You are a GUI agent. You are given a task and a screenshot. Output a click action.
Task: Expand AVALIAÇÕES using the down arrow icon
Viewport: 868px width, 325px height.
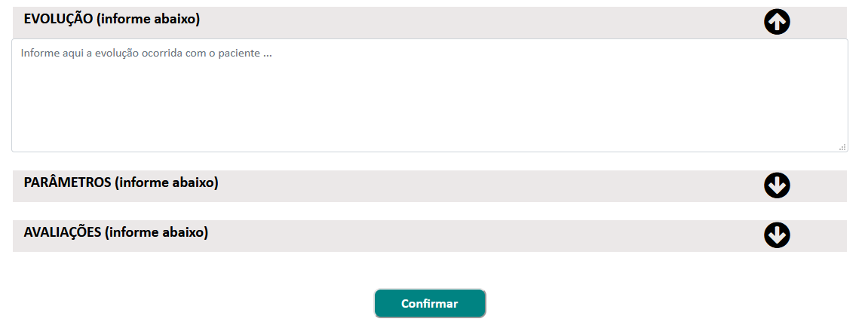pyautogui.click(x=777, y=235)
